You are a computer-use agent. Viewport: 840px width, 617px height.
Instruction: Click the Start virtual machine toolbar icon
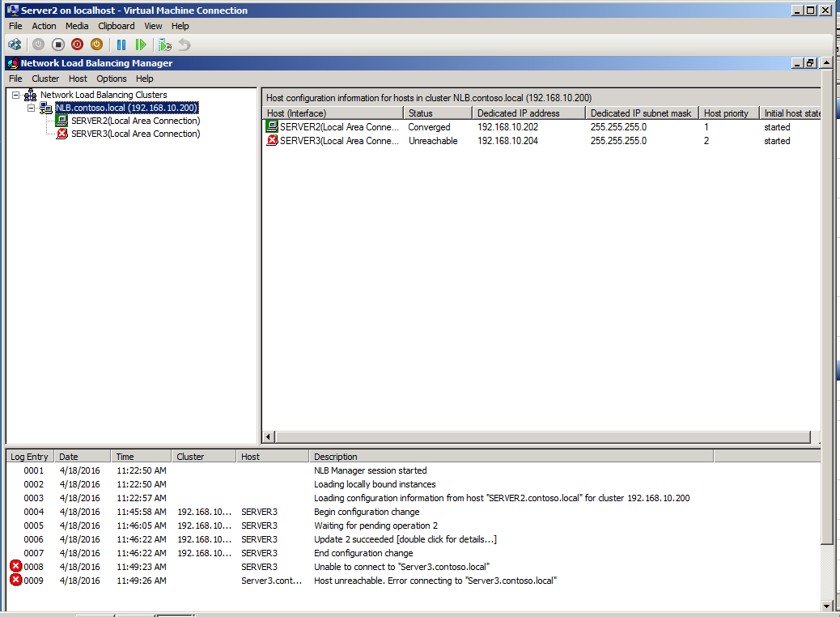(x=39, y=45)
